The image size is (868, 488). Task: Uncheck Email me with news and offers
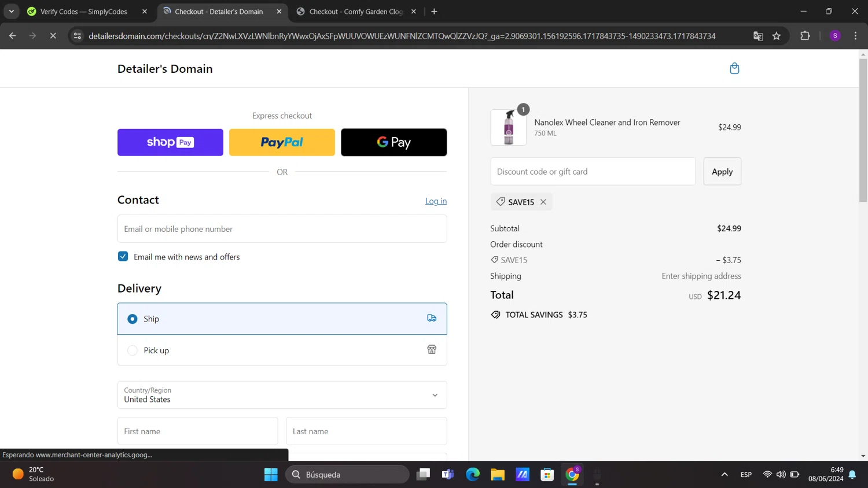(x=123, y=257)
